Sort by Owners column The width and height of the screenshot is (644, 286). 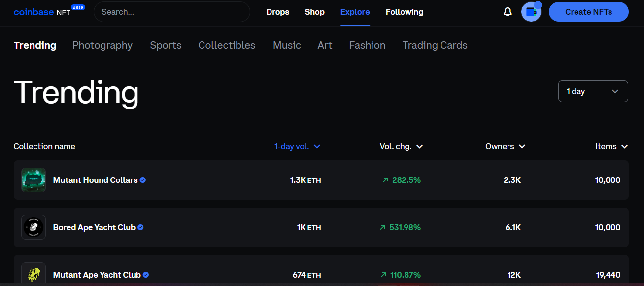pyautogui.click(x=506, y=146)
